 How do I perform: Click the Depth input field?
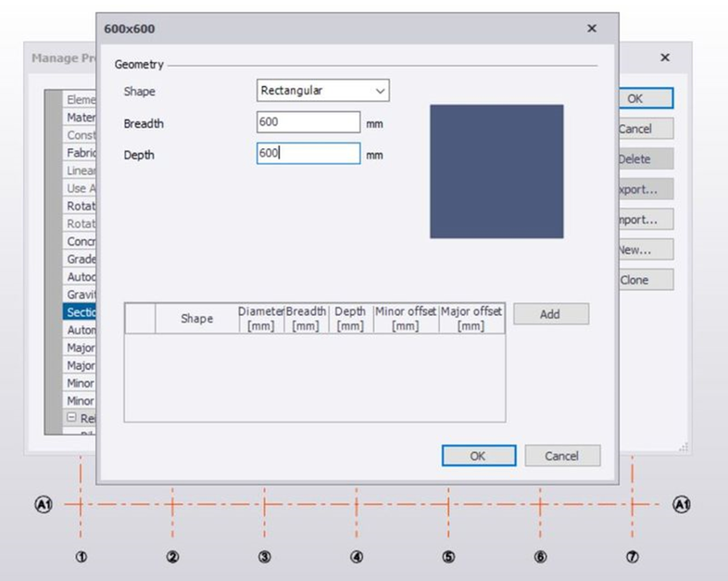[x=308, y=153]
